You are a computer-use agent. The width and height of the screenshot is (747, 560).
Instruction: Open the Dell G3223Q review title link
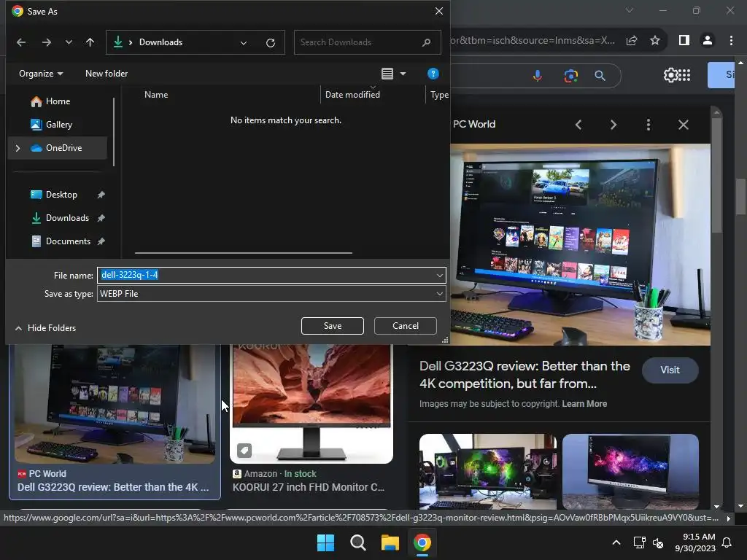tap(525, 375)
